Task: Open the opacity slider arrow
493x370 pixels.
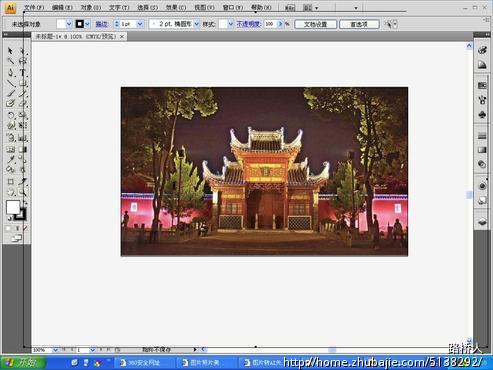Action: click(280, 24)
